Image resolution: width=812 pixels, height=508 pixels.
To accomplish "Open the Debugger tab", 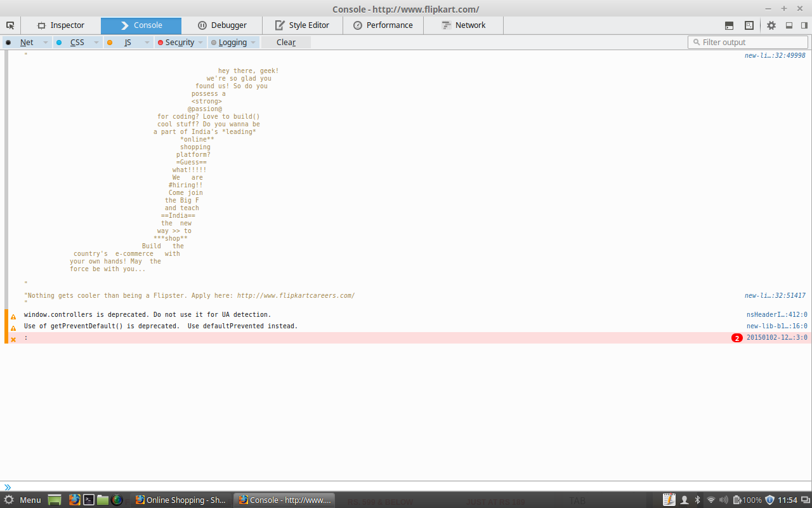I will pos(222,25).
